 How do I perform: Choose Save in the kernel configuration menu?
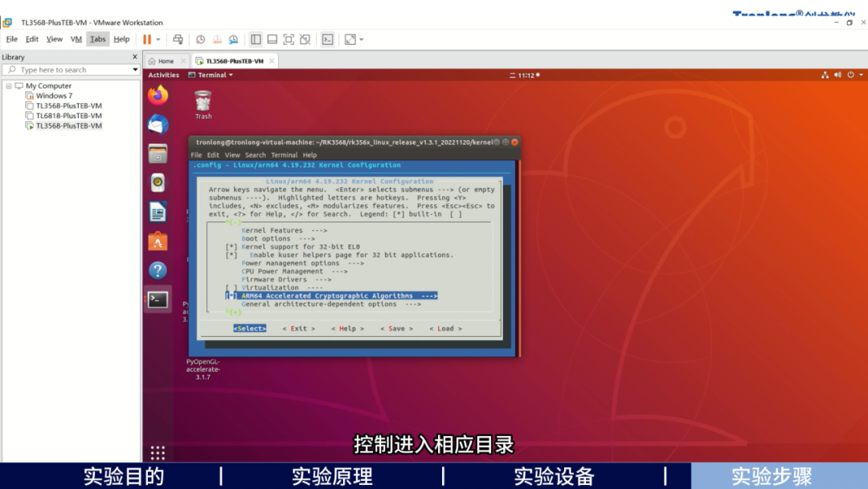[x=395, y=328]
